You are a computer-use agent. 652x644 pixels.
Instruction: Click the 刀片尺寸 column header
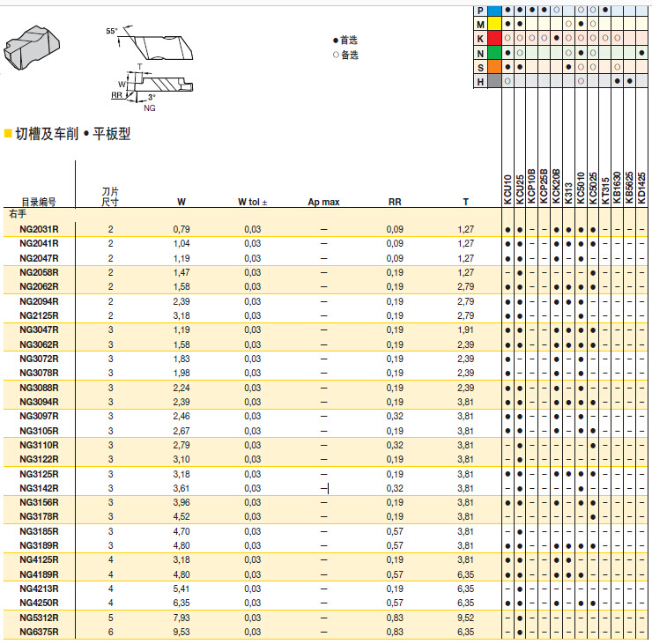110,196
